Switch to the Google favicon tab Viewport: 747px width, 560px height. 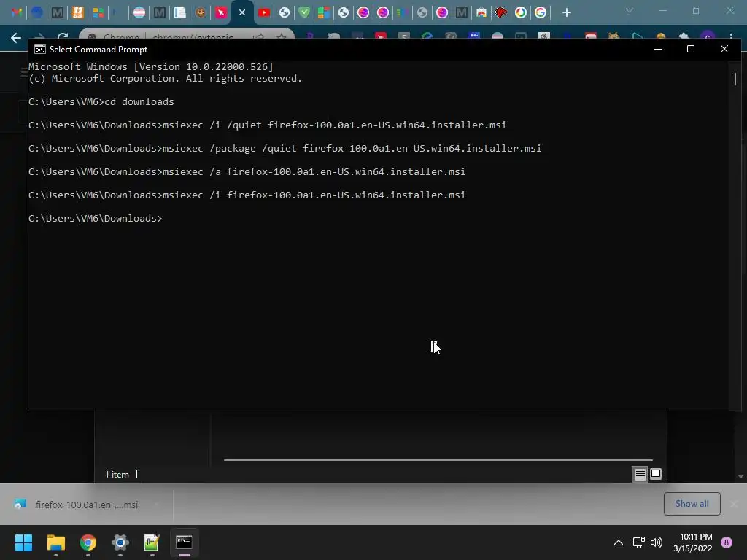(541, 12)
